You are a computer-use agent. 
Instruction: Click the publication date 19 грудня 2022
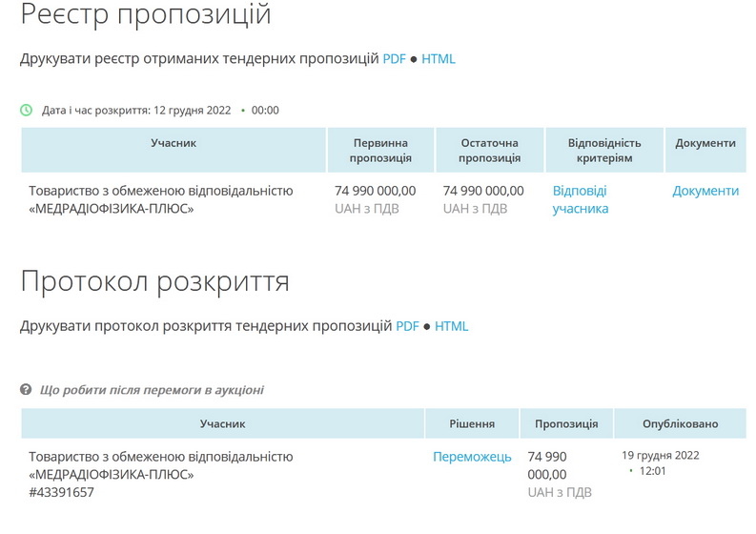tap(661, 455)
